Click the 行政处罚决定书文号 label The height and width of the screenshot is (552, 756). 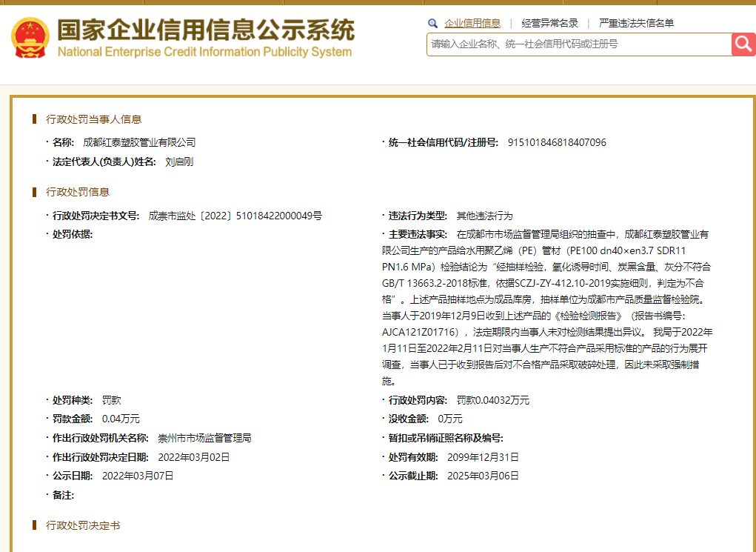[96, 216]
